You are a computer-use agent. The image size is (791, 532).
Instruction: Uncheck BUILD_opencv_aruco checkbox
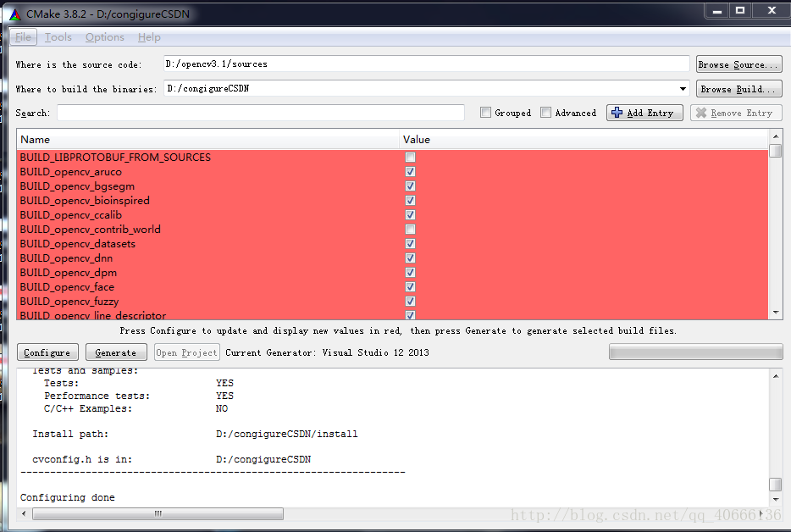click(410, 172)
